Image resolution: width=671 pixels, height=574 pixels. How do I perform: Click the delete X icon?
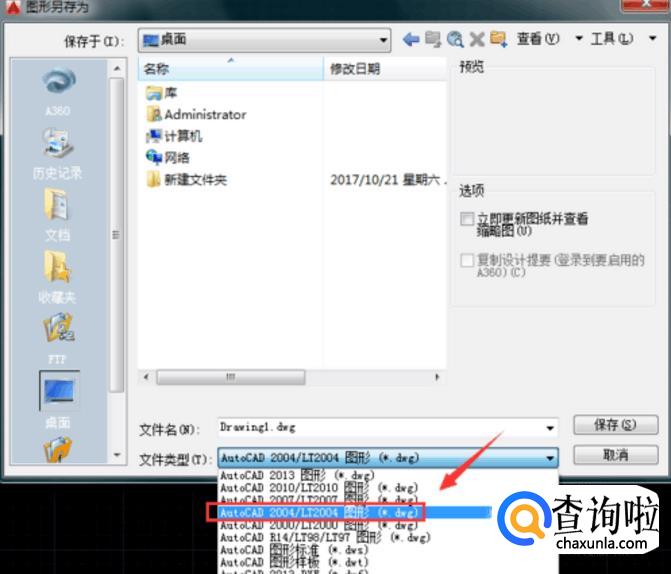tap(477, 39)
